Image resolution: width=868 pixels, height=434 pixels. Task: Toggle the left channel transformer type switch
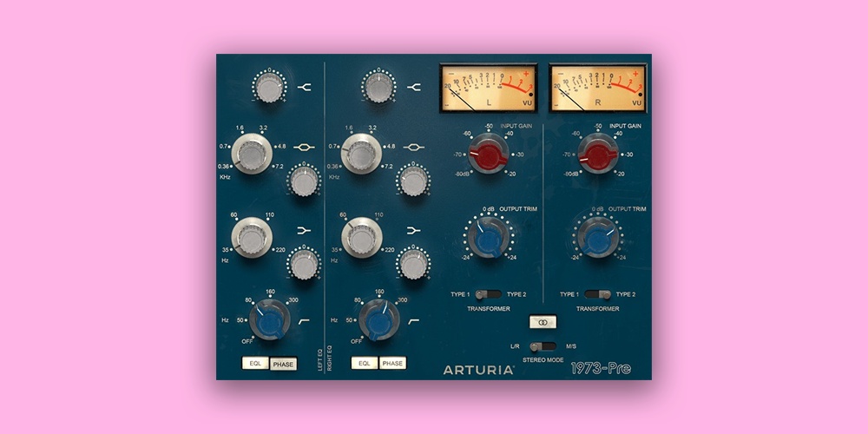pos(488,294)
